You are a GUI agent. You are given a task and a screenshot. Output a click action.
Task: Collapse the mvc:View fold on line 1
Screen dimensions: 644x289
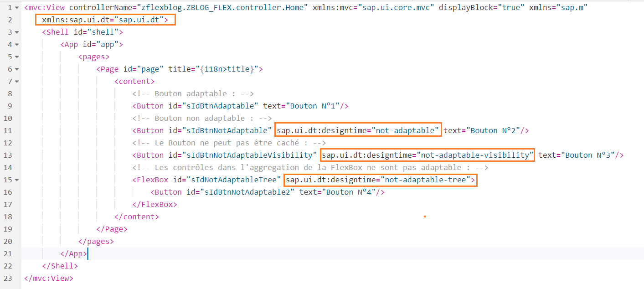[17, 8]
